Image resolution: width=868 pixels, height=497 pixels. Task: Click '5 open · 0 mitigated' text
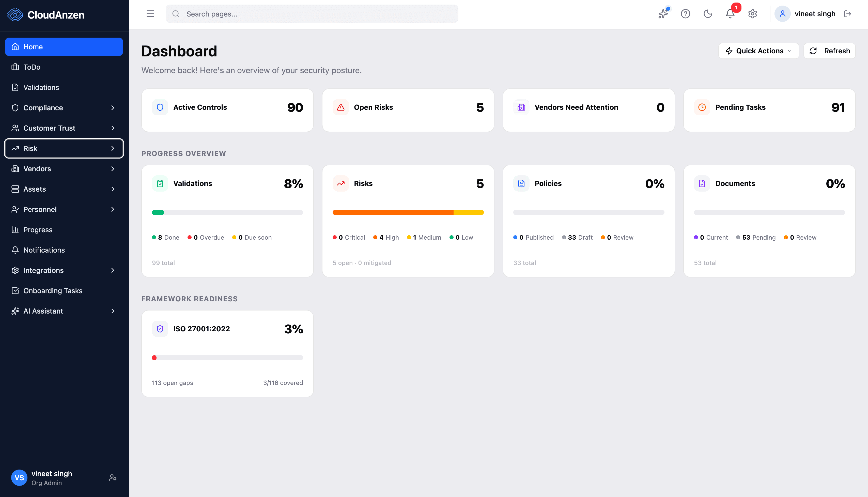(362, 263)
